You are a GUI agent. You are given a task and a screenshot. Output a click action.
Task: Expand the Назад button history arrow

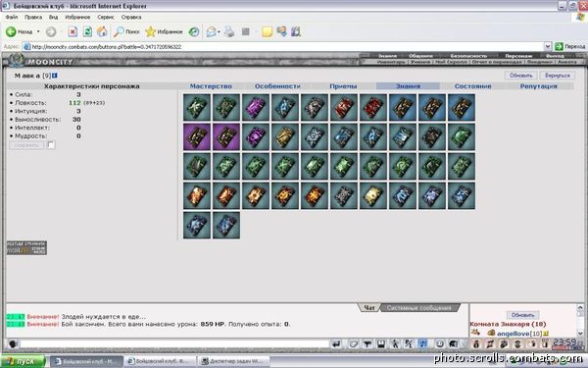click(x=38, y=32)
